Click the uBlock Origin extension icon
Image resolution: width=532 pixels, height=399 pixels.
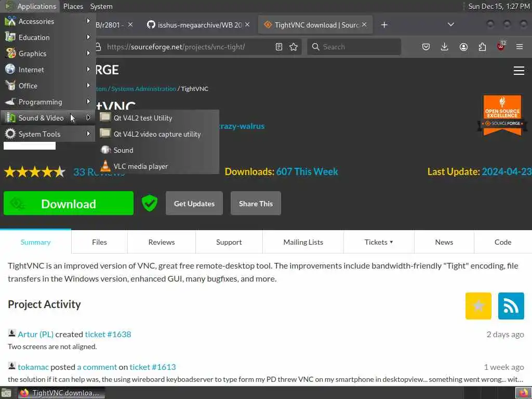pyautogui.click(x=501, y=46)
